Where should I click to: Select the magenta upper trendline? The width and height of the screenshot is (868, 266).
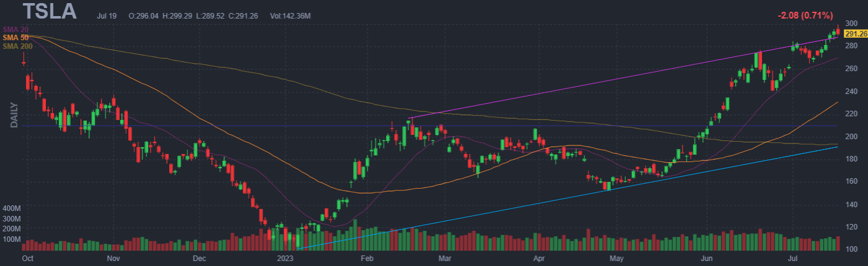coord(623,77)
